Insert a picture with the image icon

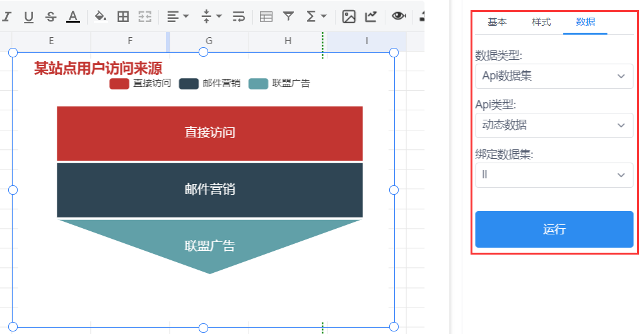tap(349, 17)
